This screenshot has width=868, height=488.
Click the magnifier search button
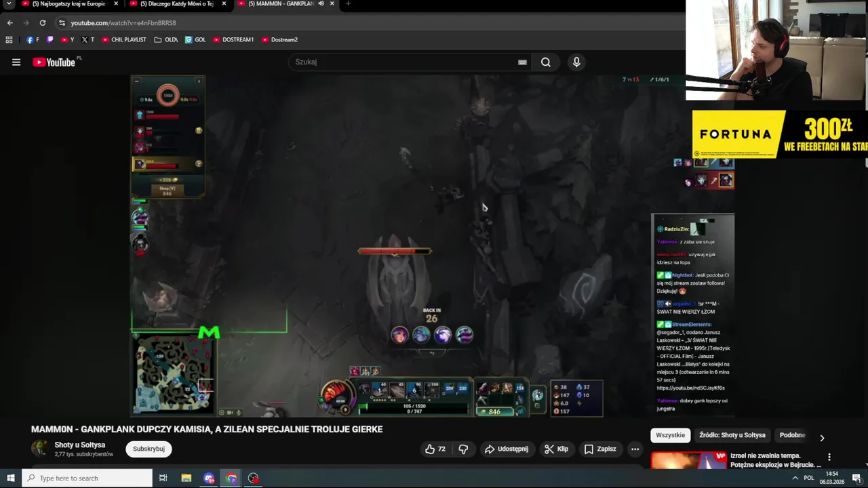[x=546, y=62]
